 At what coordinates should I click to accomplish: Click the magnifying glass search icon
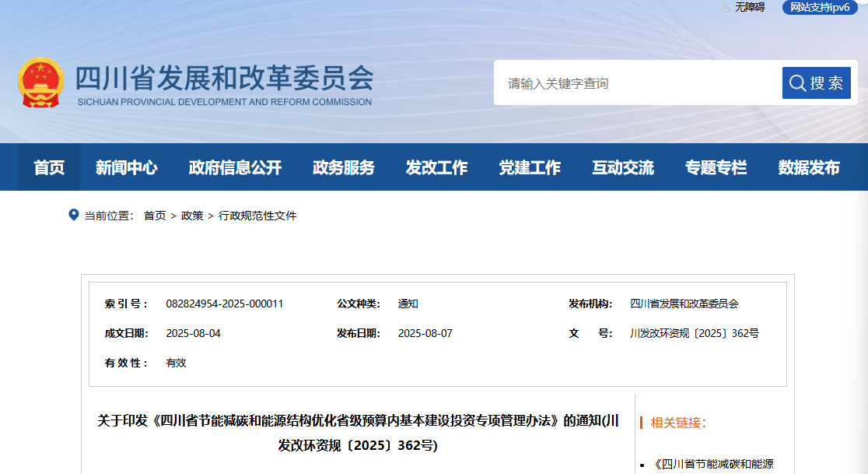coord(797,83)
